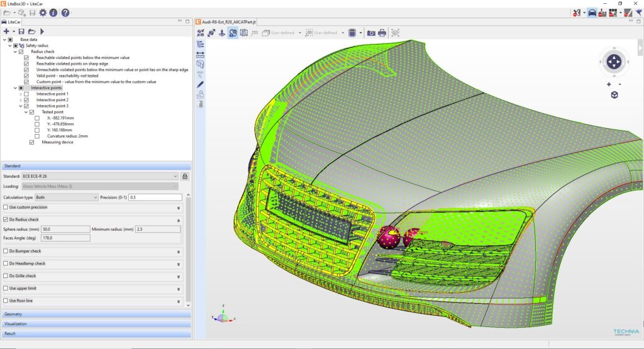Click the lock icon beside Standard dropdown
This screenshot has width=644, height=349.
(185, 176)
